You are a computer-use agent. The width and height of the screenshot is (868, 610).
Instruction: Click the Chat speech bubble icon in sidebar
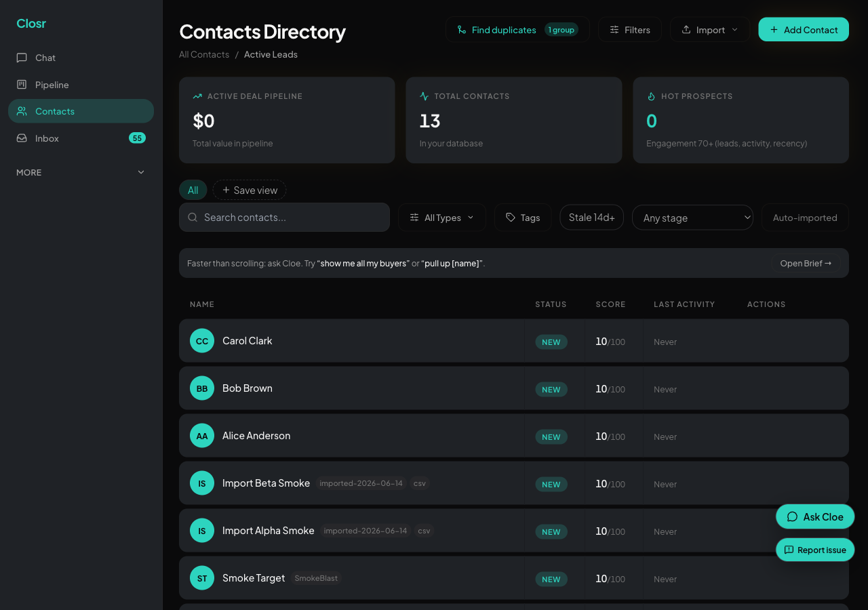tap(22, 58)
